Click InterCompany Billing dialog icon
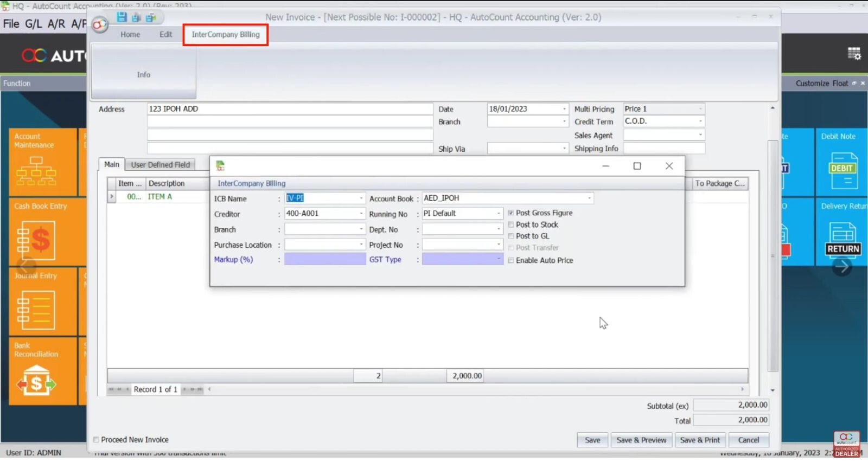The width and height of the screenshot is (868, 462). [220, 166]
